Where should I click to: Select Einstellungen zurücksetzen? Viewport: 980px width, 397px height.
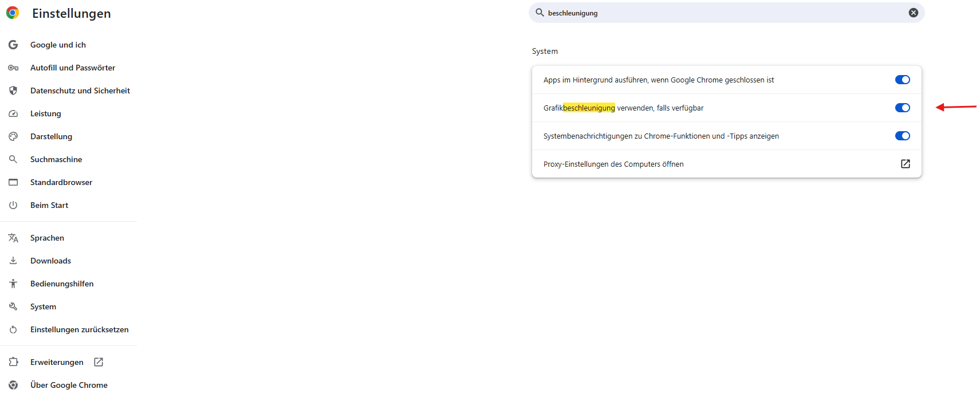(x=80, y=329)
